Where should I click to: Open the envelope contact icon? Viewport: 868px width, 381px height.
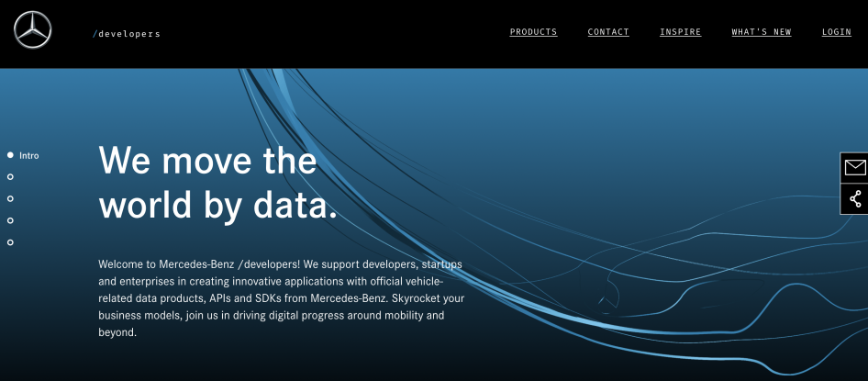pos(854,167)
